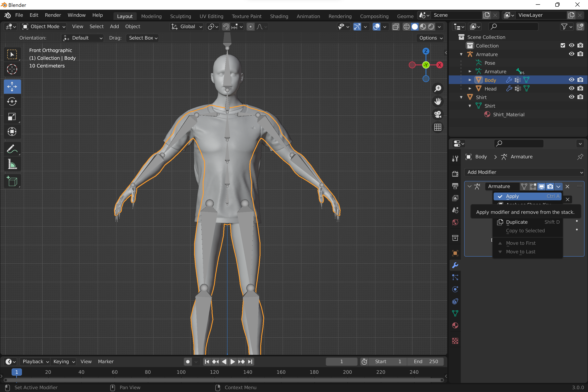This screenshot has width=588, height=392.
Task: Select the Annotate tool
Action: [12, 149]
